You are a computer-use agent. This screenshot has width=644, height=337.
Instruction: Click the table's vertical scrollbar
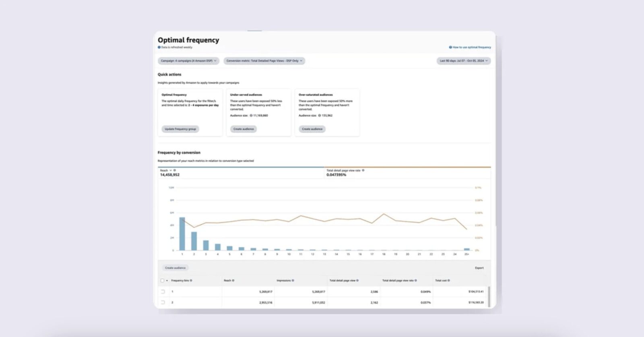pyautogui.click(x=489, y=297)
